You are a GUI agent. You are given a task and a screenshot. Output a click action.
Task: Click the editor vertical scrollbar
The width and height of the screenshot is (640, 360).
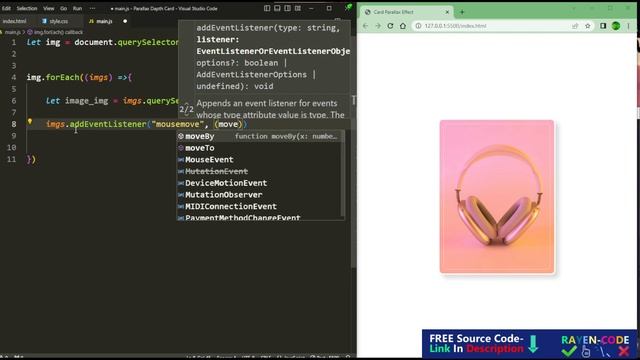point(353,151)
